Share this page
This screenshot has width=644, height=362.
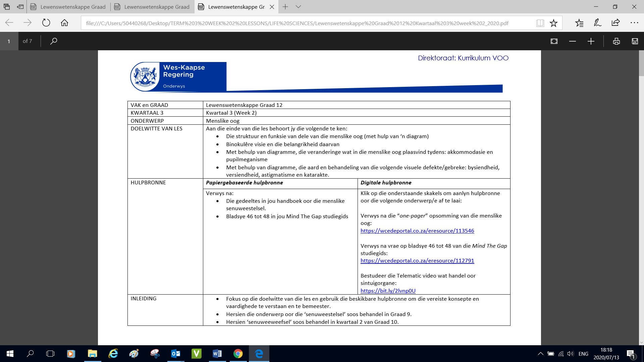[615, 23]
